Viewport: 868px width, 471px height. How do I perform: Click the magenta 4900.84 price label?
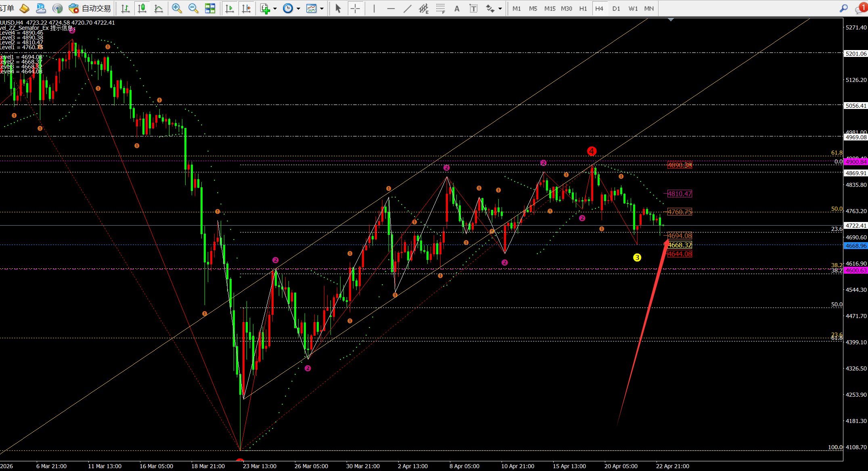[x=855, y=162]
